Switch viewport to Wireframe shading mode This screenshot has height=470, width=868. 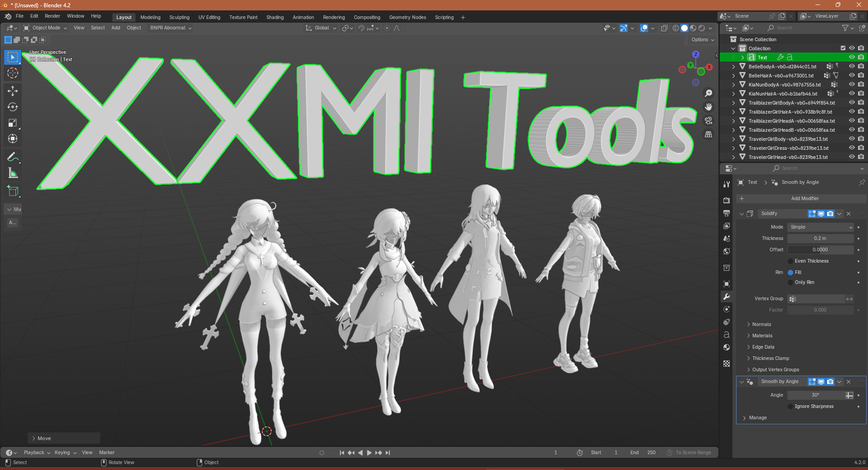tap(676, 28)
